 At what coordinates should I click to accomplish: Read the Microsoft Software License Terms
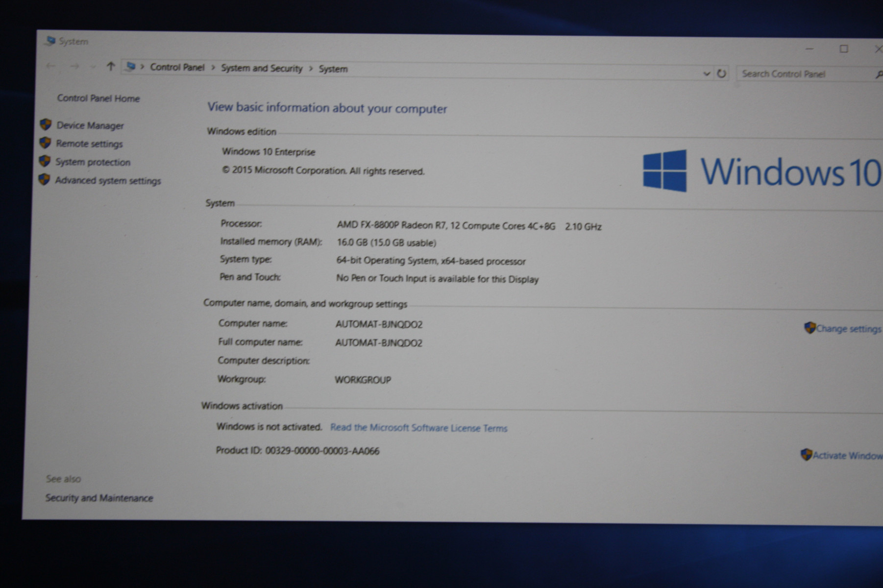419,428
